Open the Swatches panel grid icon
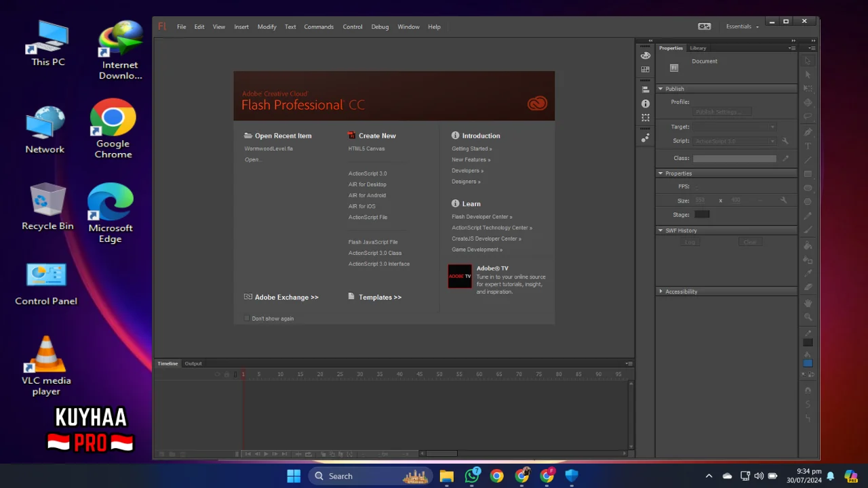This screenshot has height=488, width=868. click(x=645, y=69)
